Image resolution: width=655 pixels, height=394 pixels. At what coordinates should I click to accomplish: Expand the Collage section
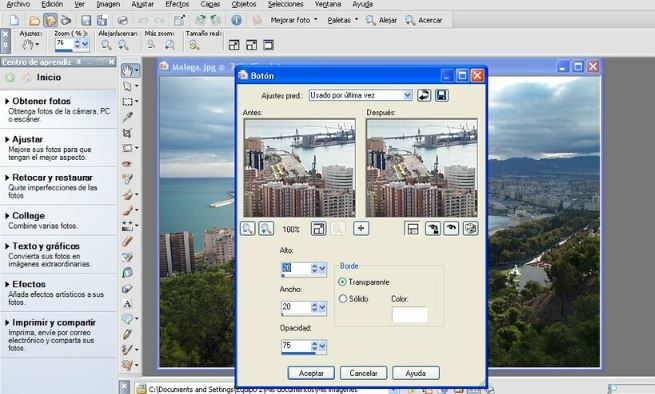click(25, 216)
